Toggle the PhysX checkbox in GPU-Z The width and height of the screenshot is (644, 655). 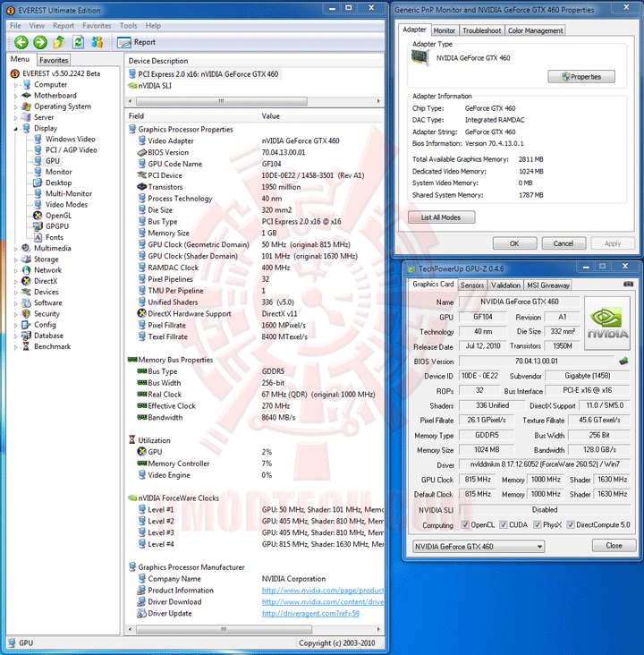(x=537, y=524)
